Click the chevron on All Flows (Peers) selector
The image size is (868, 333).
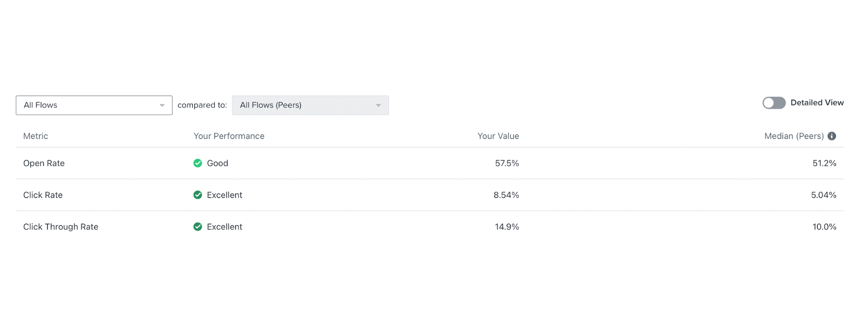(378, 105)
